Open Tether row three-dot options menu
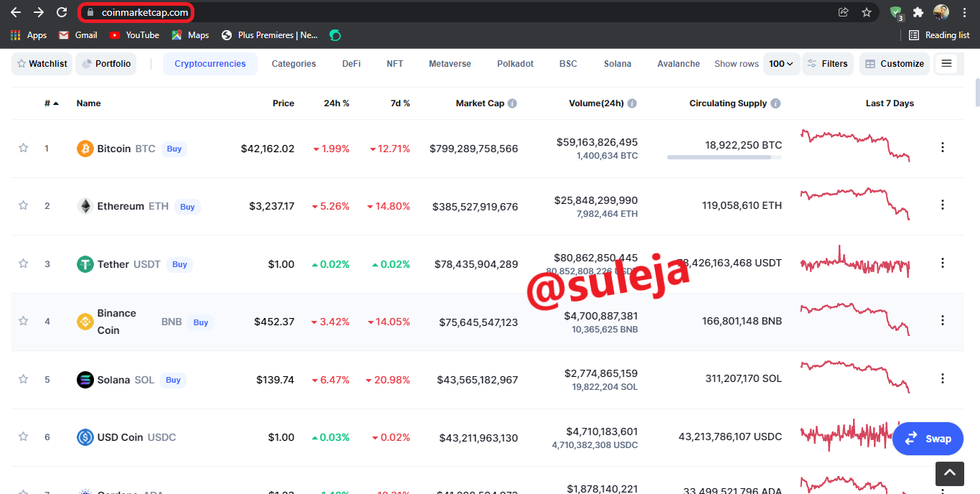The width and height of the screenshot is (980, 494). [x=943, y=263]
